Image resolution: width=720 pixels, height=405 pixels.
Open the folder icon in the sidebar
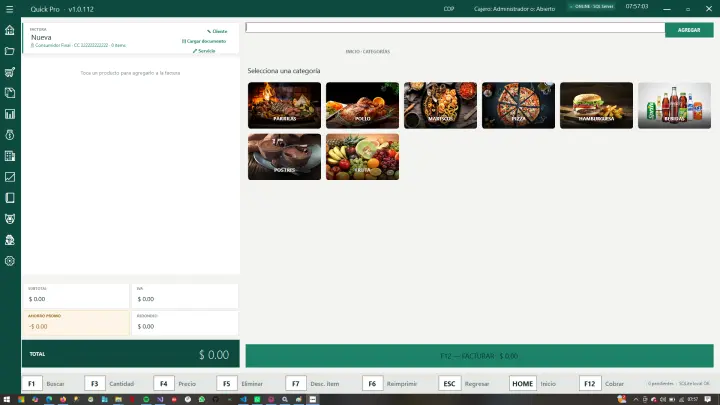click(x=10, y=51)
